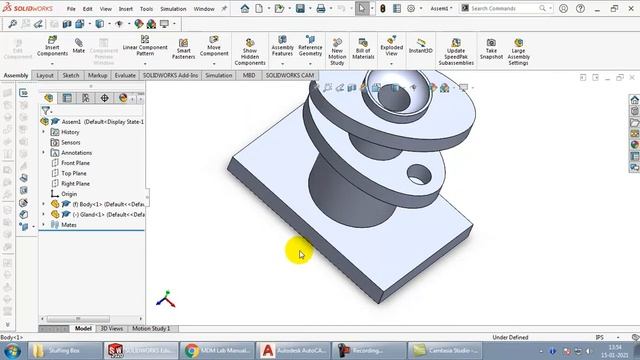Click the Search Commands field
640x360 pixels.
[505, 8]
